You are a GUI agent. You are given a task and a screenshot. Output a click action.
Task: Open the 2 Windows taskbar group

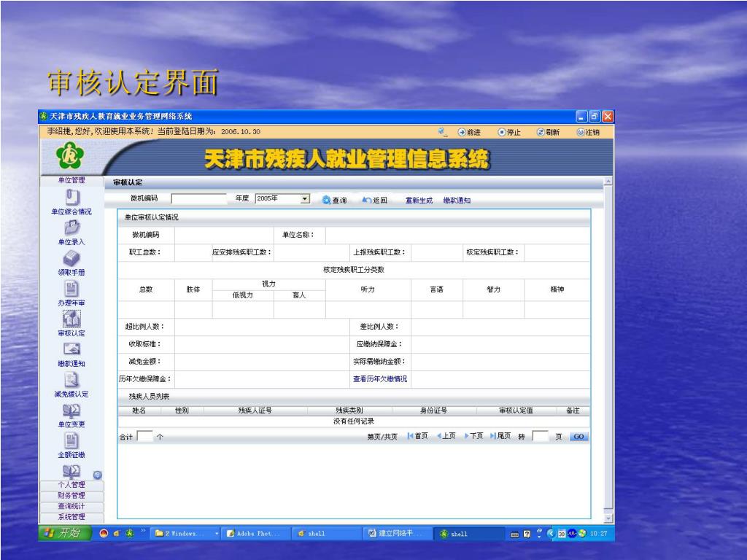[x=187, y=534]
